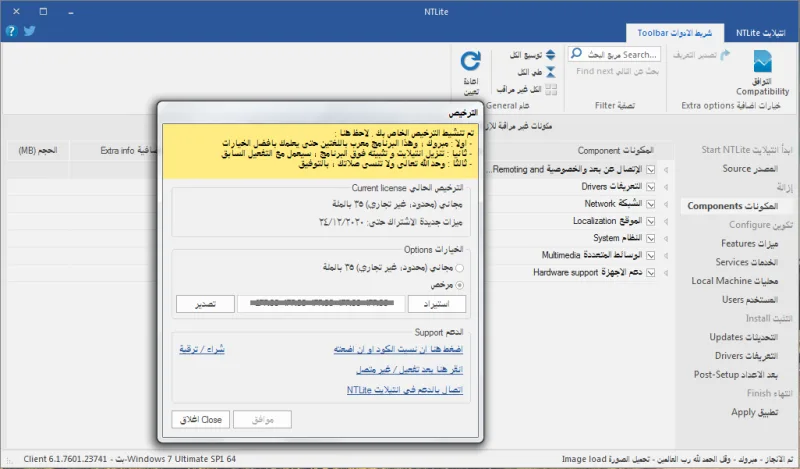The width and height of the screenshot is (800, 469).
Task: Expand the Localization tree node arrow
Action: pos(666,221)
